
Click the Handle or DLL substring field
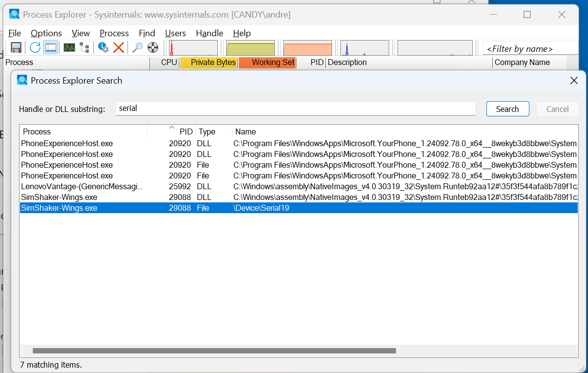tap(296, 109)
